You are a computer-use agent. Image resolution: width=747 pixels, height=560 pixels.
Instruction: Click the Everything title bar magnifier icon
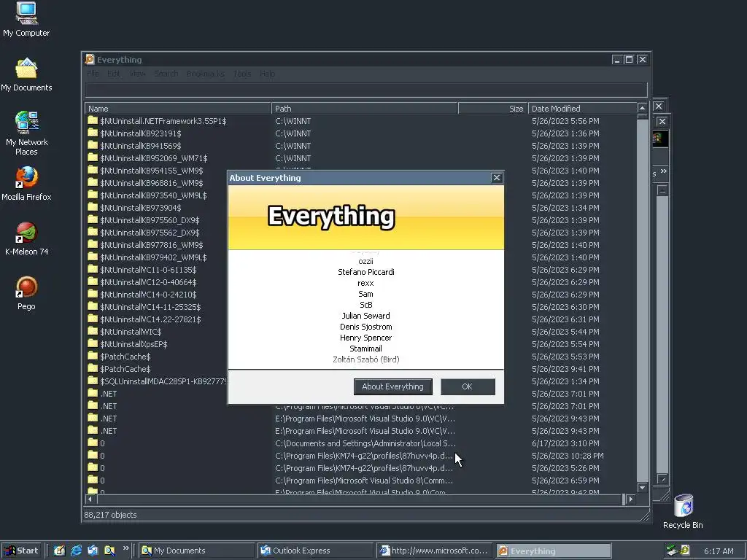point(90,60)
